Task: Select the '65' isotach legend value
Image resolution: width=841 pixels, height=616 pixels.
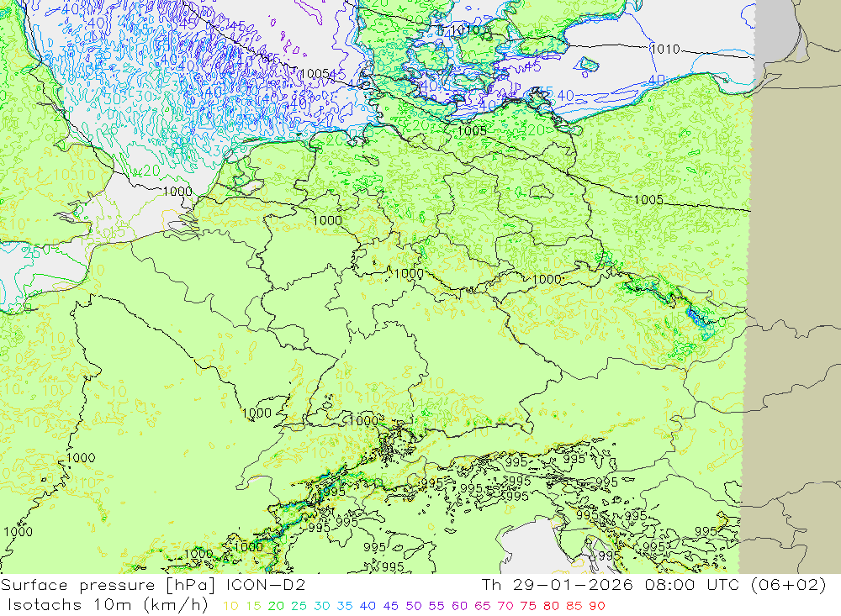Action: point(482,606)
